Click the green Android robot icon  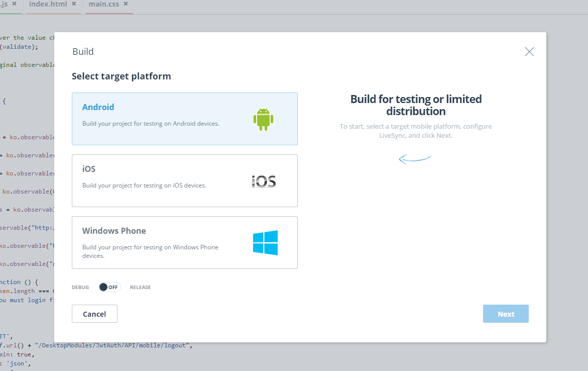coord(263,119)
